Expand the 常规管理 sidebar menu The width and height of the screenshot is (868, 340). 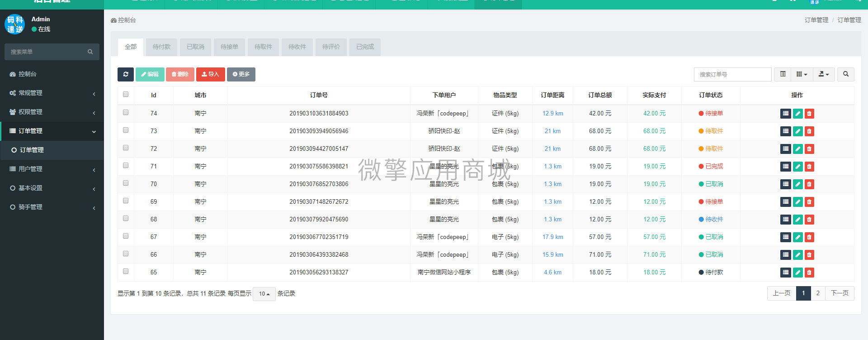coord(52,93)
